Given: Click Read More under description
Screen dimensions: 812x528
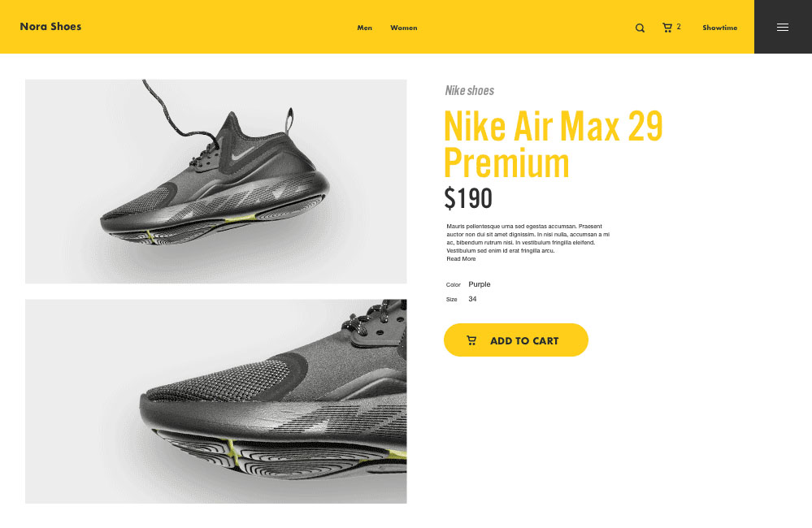Looking at the screenshot, I should click(x=461, y=259).
